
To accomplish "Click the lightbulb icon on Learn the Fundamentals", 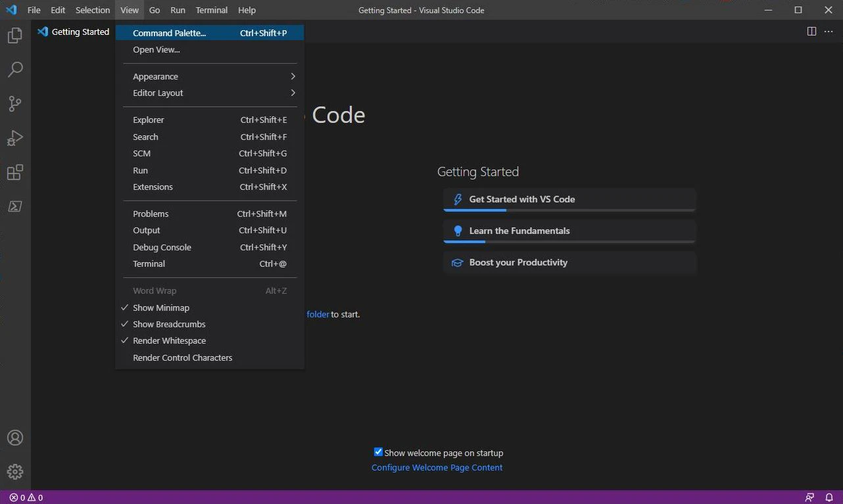I will [458, 231].
